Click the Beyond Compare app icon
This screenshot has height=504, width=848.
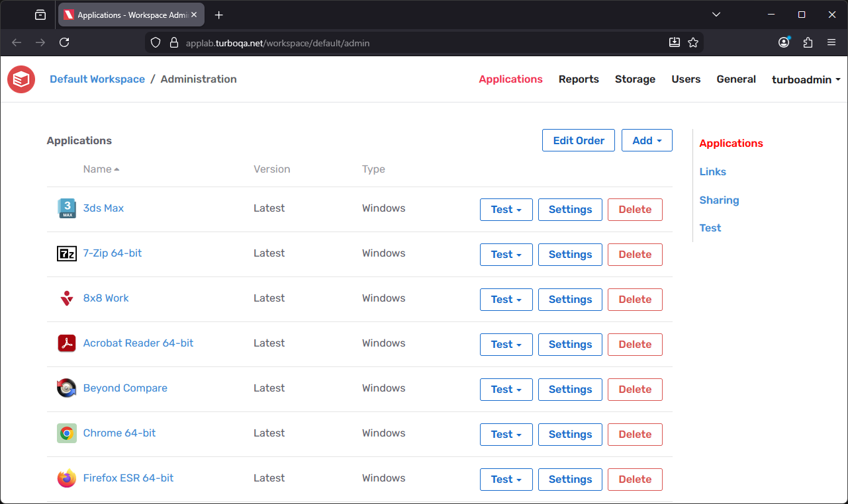click(66, 388)
